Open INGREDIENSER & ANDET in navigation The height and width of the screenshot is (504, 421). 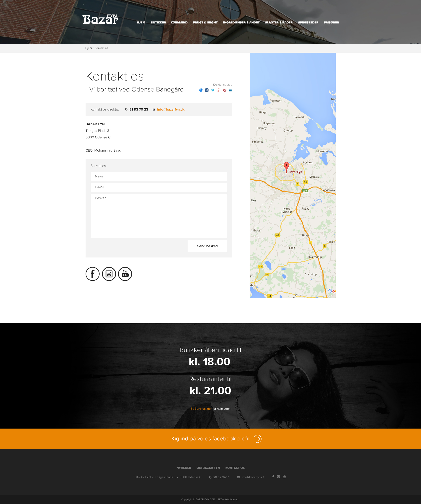[241, 23]
